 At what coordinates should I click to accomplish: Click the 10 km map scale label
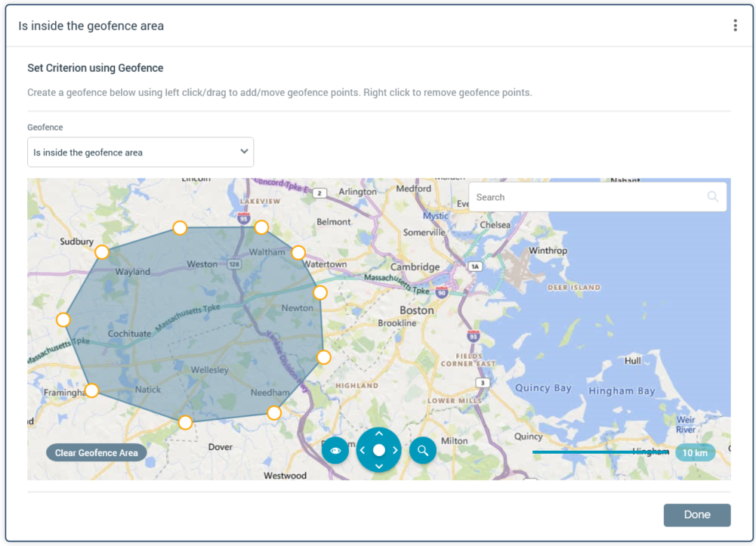tap(695, 453)
